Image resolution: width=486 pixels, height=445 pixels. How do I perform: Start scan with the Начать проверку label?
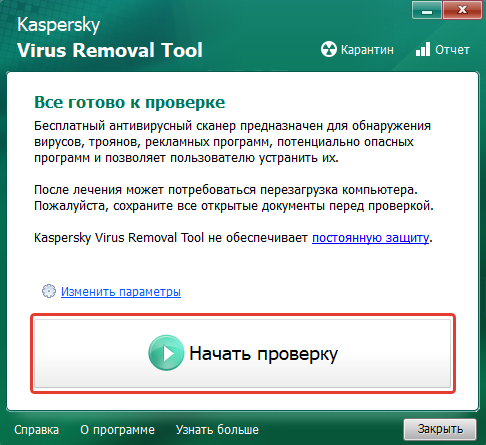coord(263,354)
